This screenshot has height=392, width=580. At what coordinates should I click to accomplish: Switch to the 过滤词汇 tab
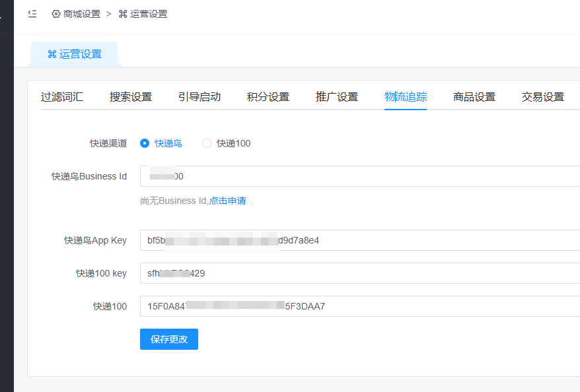pyautogui.click(x=62, y=97)
